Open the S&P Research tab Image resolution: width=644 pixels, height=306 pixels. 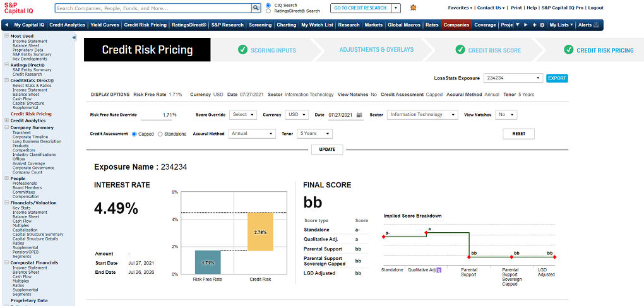click(227, 25)
